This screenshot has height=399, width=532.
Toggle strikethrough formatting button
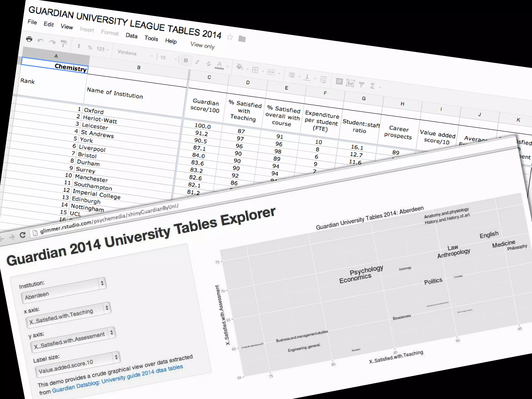[208, 63]
